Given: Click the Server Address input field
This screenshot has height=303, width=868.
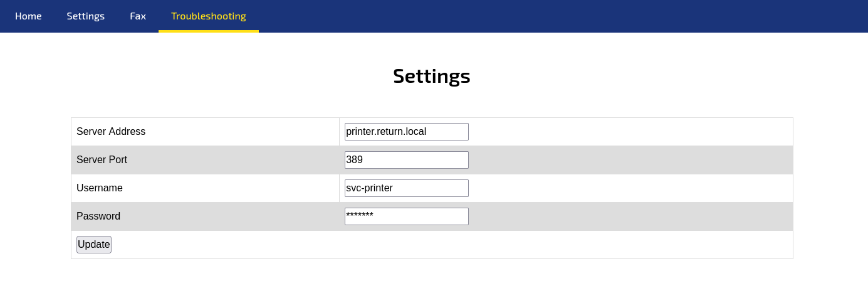Looking at the screenshot, I should [x=407, y=132].
